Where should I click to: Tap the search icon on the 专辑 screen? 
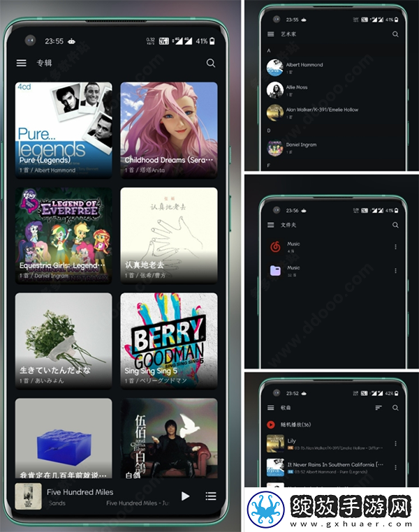tap(211, 63)
